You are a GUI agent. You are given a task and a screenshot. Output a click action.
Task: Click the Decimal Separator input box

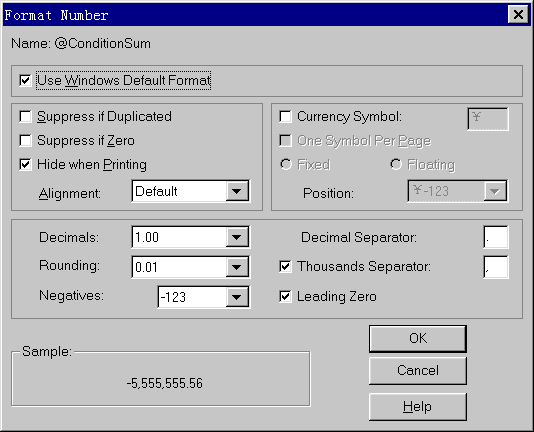tap(496, 237)
